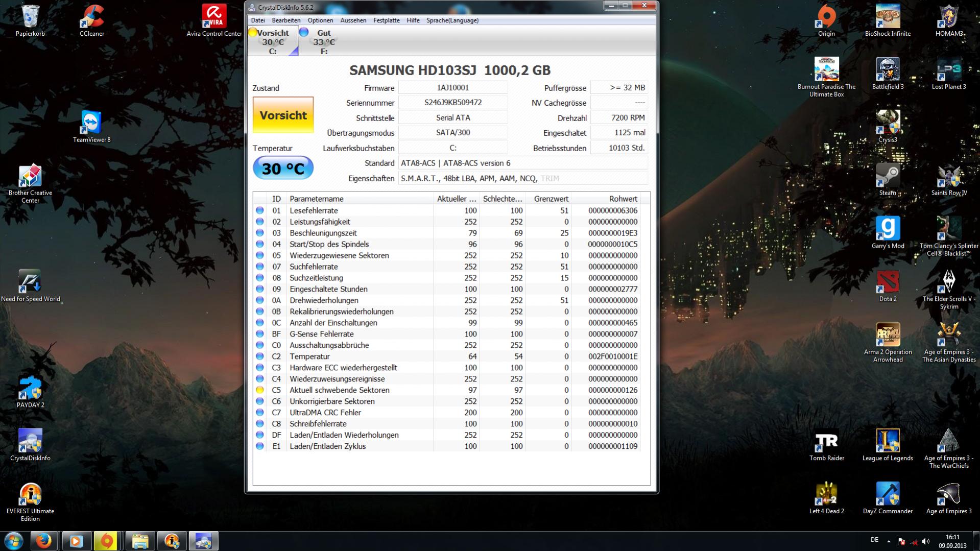Select the BioShock Infinite icon

point(888,20)
